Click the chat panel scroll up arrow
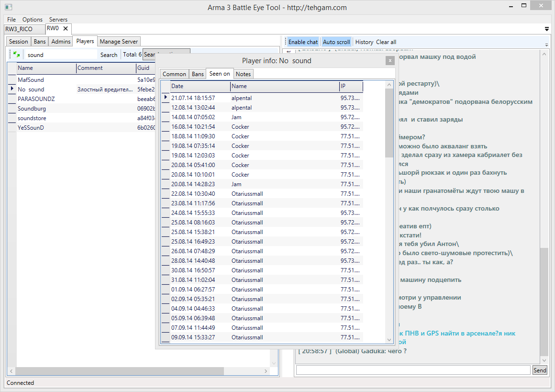555x392 pixels. point(544,54)
